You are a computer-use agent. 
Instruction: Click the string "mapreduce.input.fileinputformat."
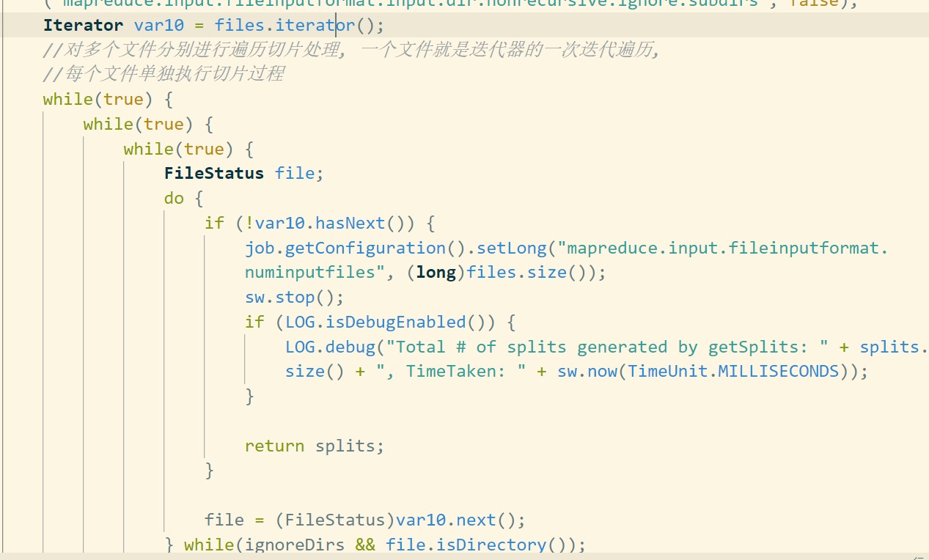point(723,248)
